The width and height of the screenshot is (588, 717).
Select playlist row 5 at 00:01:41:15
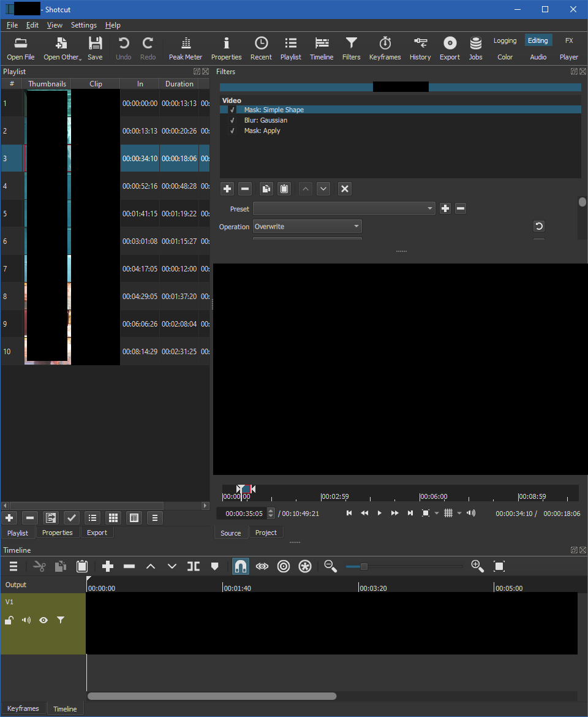point(105,213)
